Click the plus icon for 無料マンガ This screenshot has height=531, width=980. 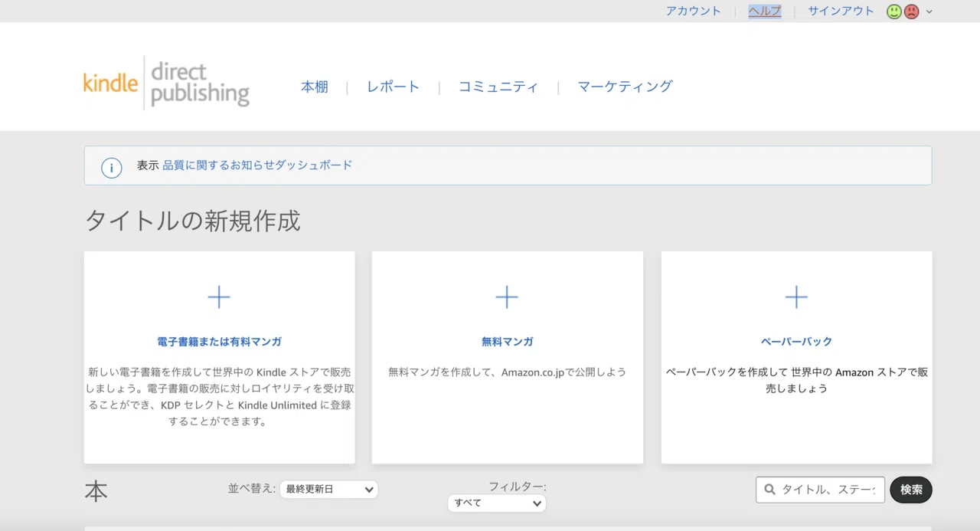(x=507, y=297)
